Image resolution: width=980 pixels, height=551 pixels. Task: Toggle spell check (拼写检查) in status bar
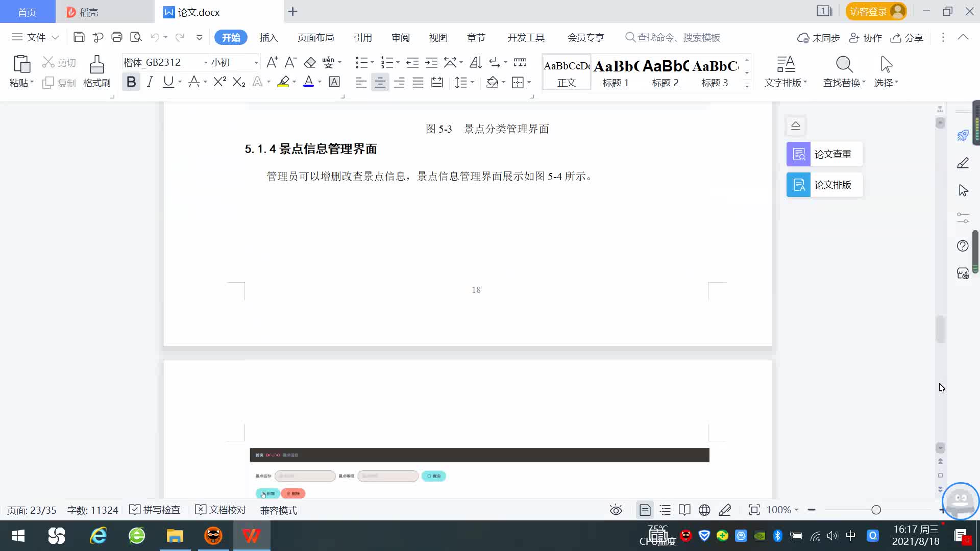tap(155, 510)
